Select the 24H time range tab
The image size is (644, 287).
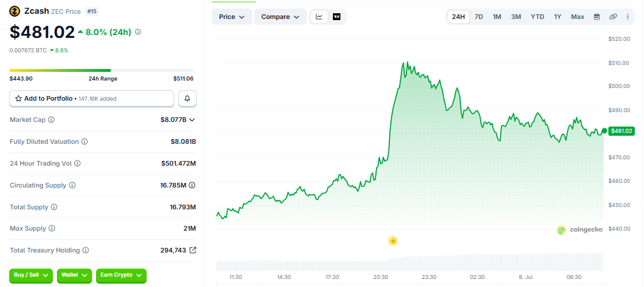[x=458, y=17]
